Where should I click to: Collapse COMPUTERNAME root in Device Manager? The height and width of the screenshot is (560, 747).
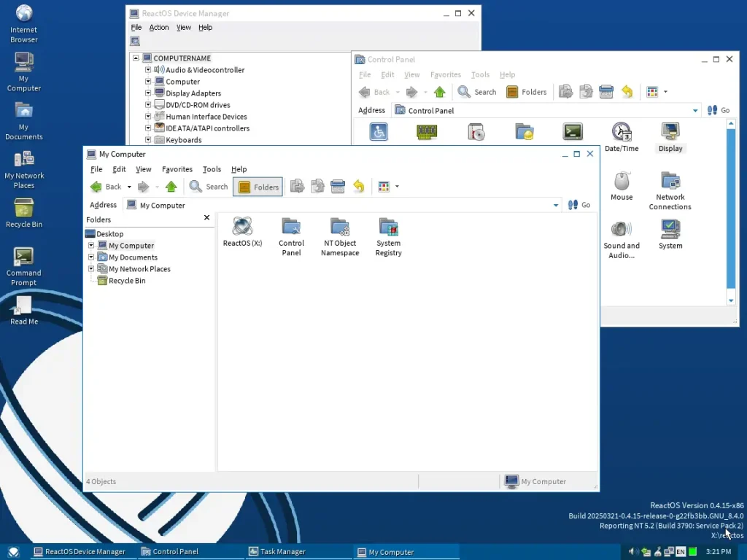(x=136, y=58)
